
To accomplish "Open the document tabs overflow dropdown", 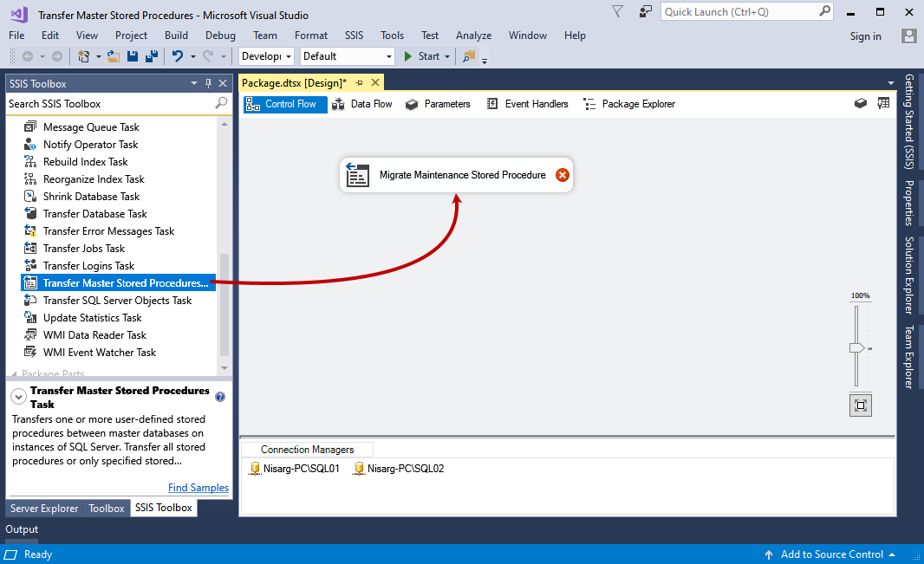I will [890, 83].
